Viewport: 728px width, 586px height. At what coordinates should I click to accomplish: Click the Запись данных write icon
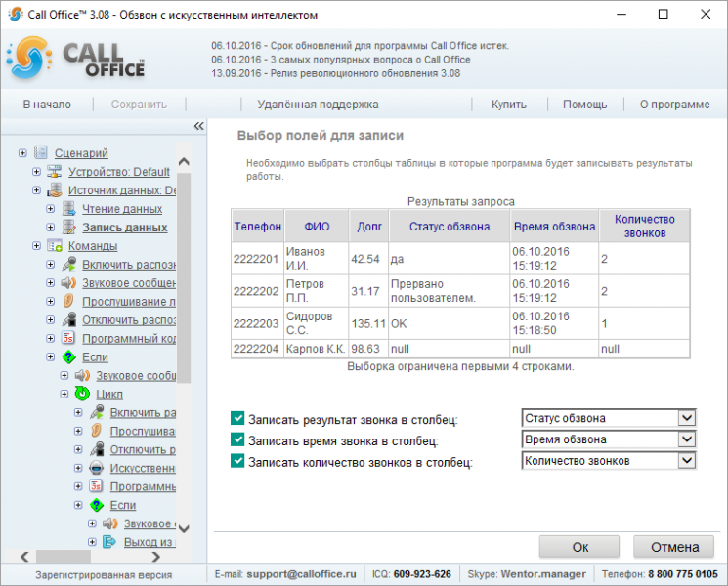68,227
